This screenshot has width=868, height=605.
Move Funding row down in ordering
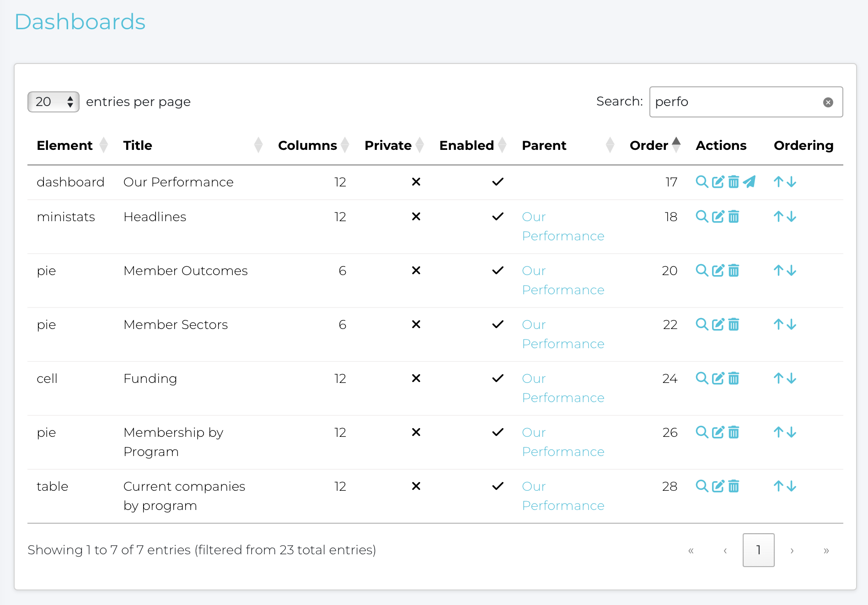[792, 378]
